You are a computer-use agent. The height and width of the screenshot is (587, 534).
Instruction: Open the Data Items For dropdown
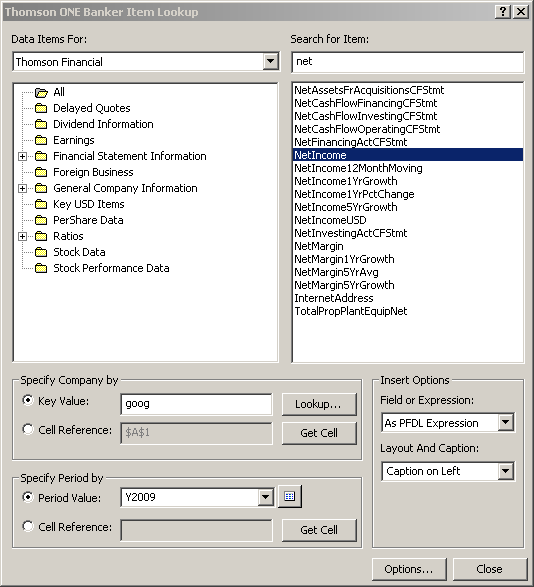click(270, 61)
